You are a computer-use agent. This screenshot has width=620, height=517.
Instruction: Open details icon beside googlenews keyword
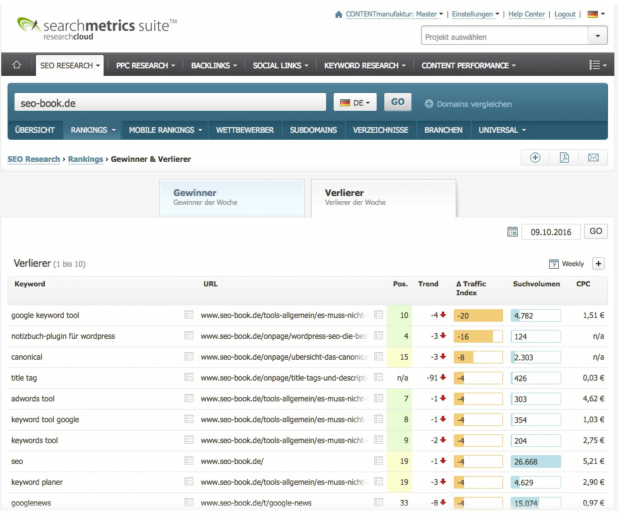189,502
